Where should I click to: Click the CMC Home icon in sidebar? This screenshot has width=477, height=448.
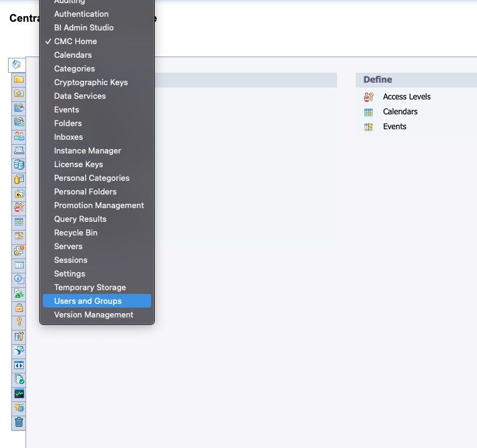pyautogui.click(x=17, y=65)
